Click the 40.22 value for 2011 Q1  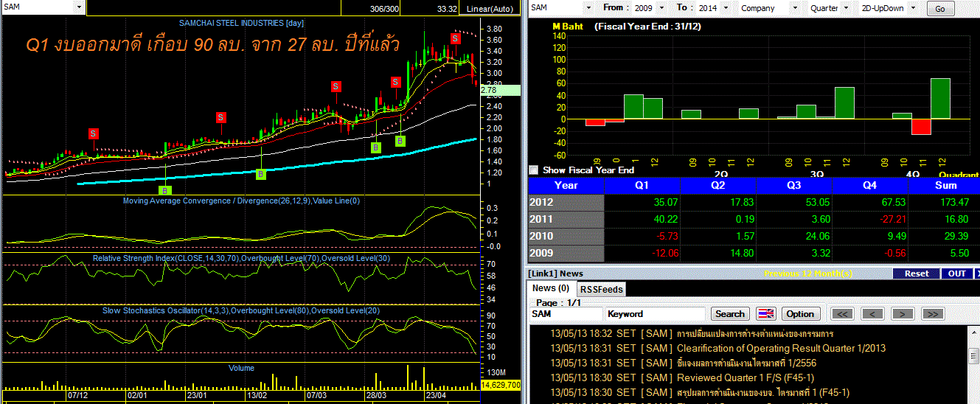click(665, 219)
